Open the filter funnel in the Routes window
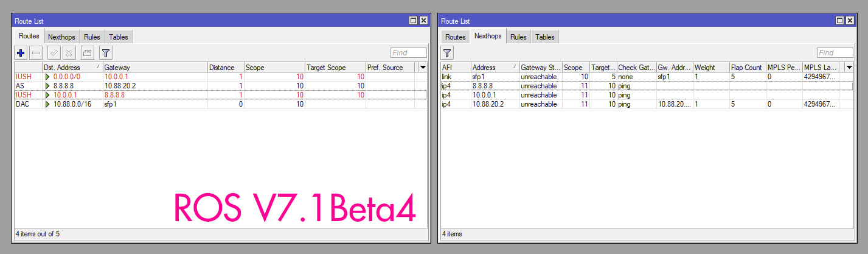 (106, 53)
